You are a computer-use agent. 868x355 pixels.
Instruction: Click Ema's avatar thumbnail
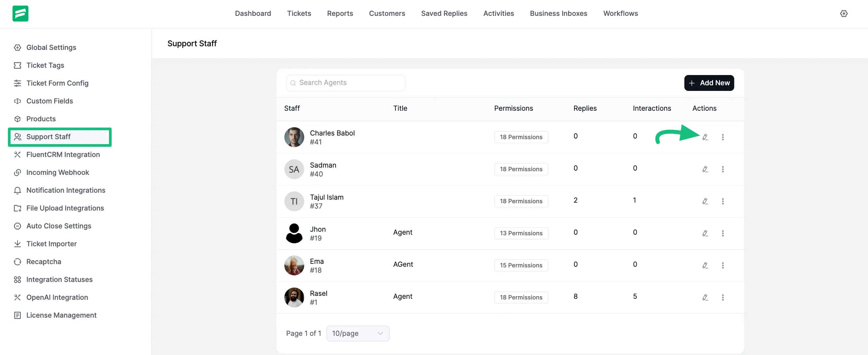click(294, 265)
